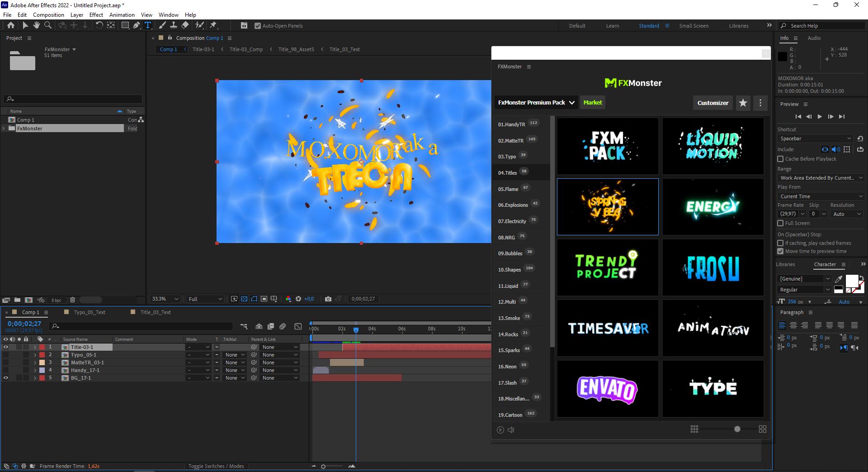Click the Take Snapshot camera icon
The image size is (868, 472).
(328, 299)
